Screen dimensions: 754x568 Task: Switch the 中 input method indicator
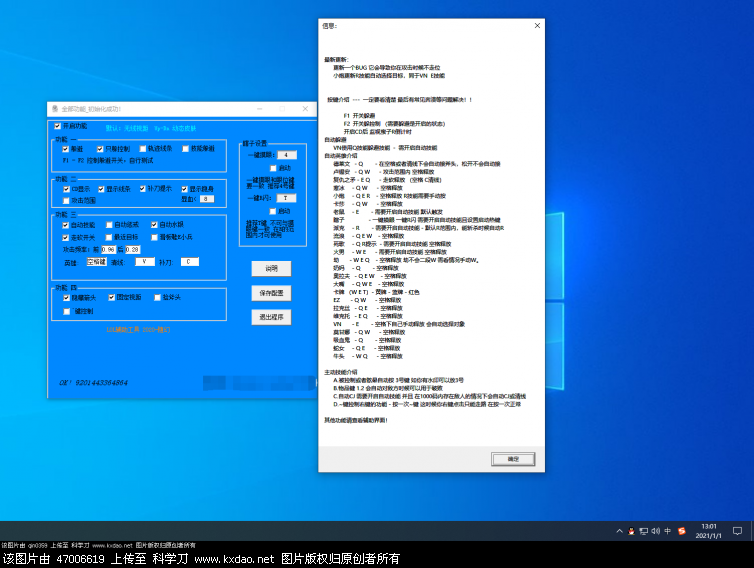coord(667,531)
